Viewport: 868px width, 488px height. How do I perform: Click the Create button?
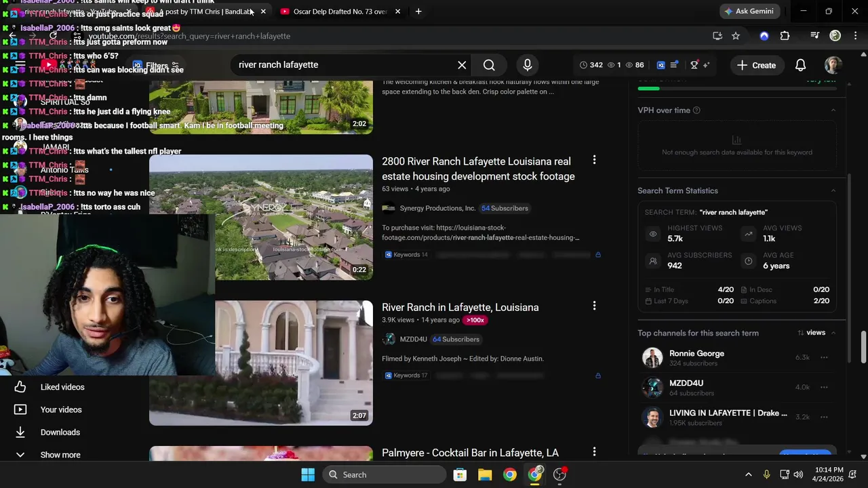757,65
